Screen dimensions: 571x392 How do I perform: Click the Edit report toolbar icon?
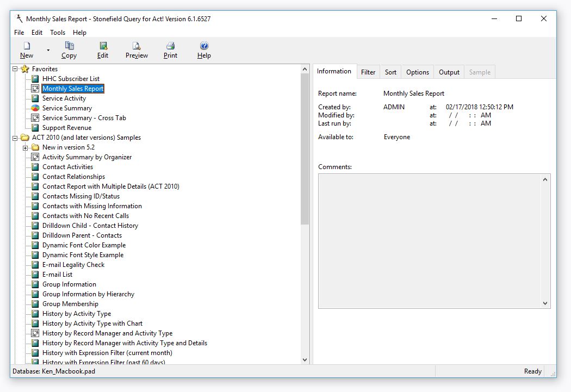tap(103, 46)
